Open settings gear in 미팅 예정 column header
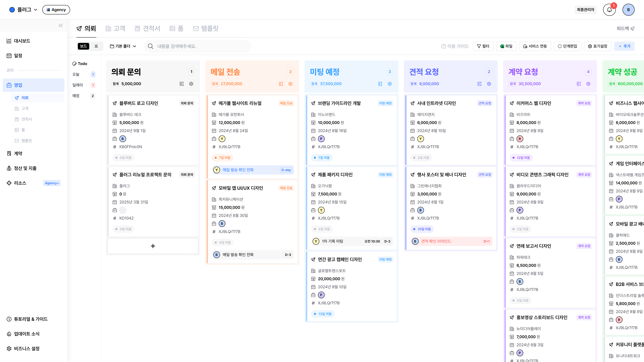Screen dimensions: 644x362 [x=390, y=84]
